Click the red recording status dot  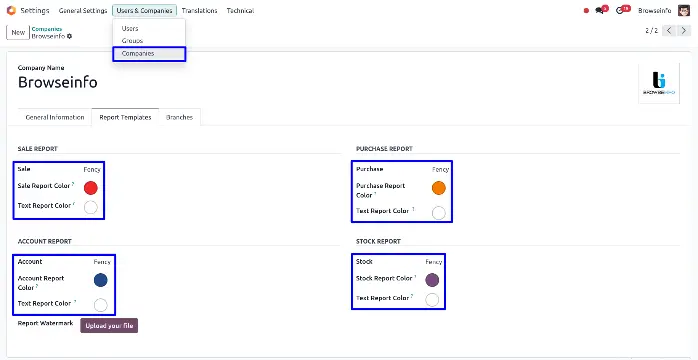586,11
